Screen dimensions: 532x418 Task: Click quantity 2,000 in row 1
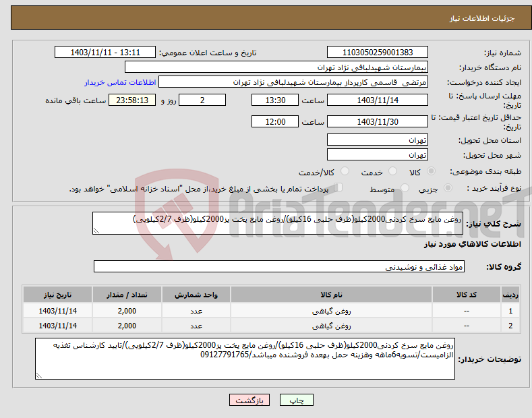pos(127,311)
